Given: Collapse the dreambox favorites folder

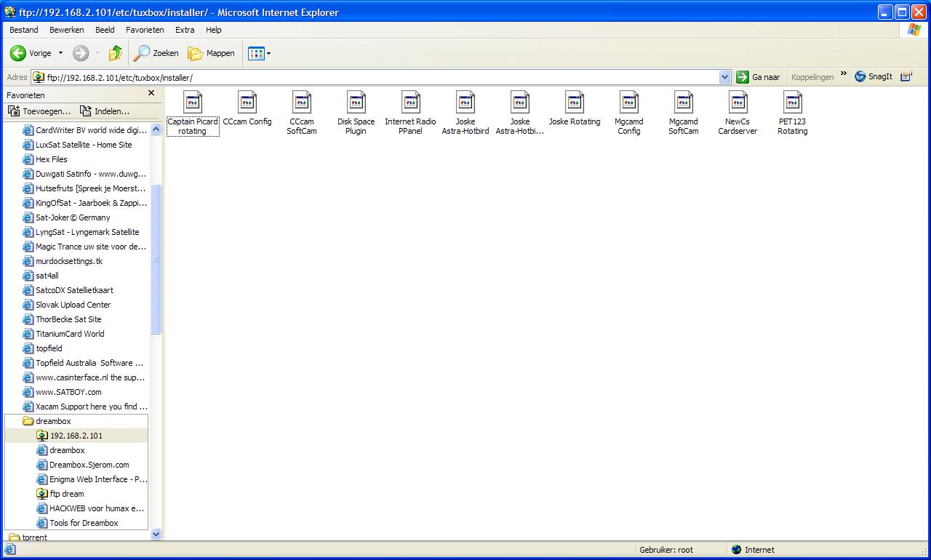Looking at the screenshot, I should [28, 421].
